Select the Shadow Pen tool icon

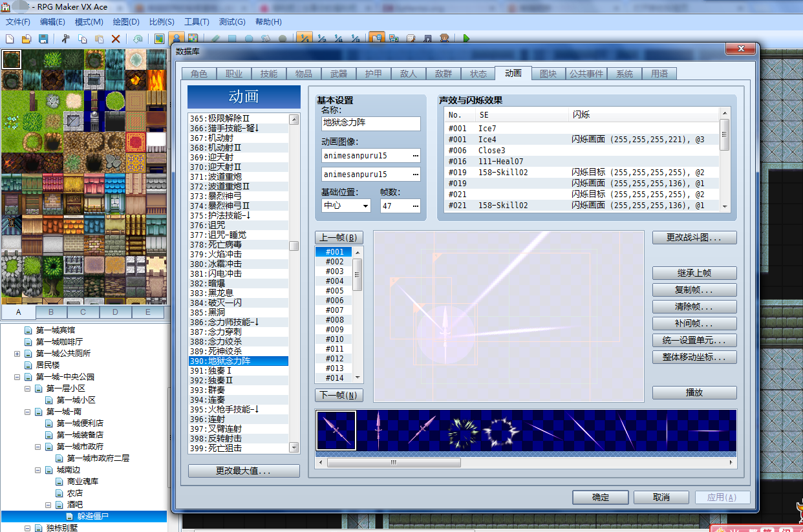(282, 39)
